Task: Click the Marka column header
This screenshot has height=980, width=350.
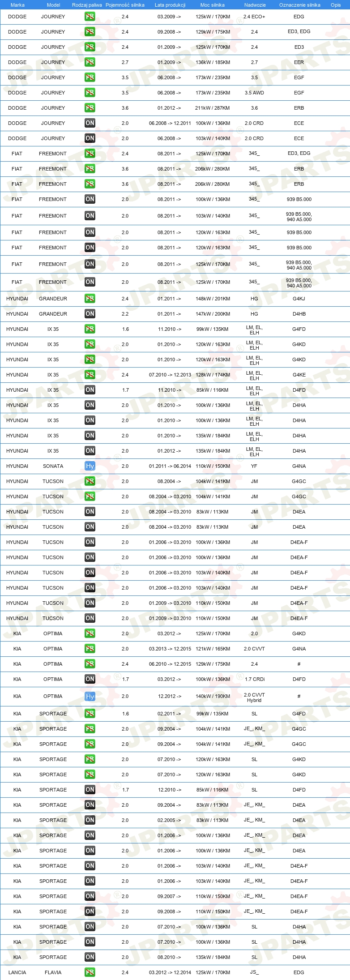Action: [17, 5]
